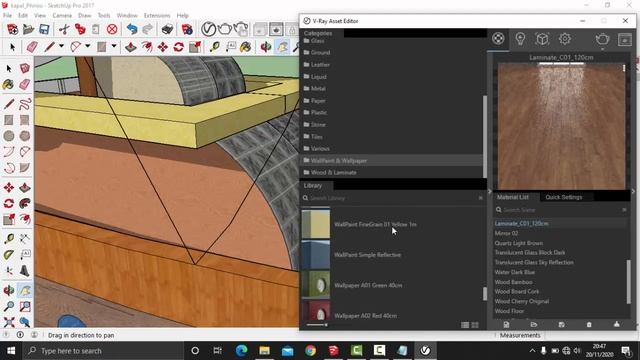Image resolution: width=640 pixels, height=360 pixels.
Task: Click the Undo arrow icon
Action: point(131,29)
